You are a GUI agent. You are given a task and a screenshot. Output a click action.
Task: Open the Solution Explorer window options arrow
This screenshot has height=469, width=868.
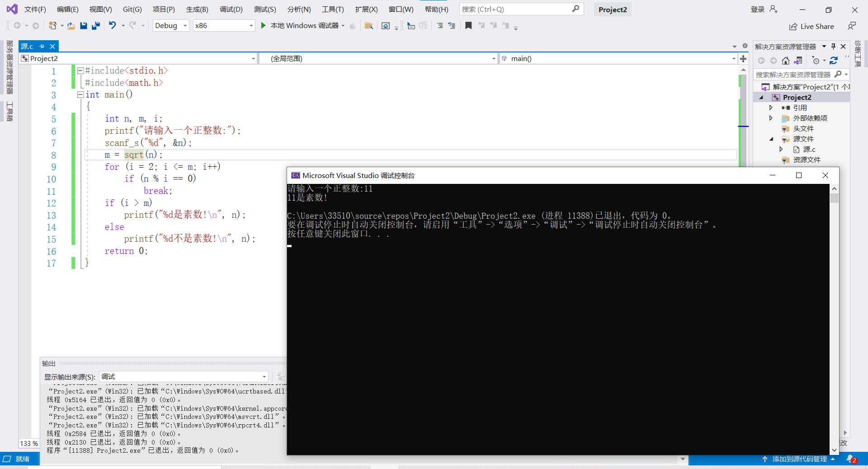[824, 47]
